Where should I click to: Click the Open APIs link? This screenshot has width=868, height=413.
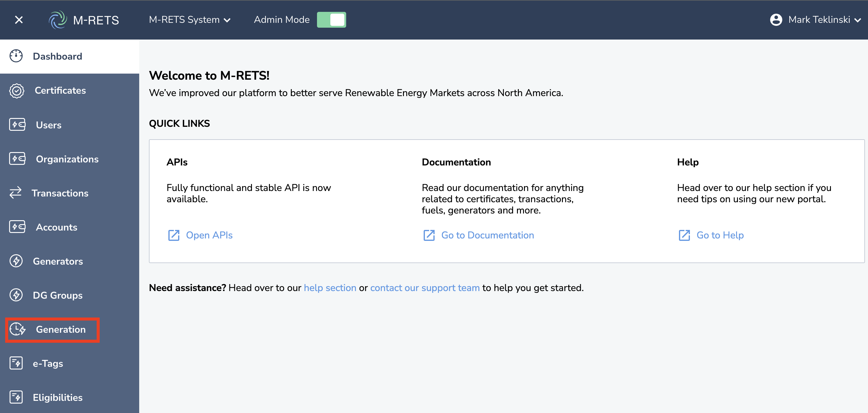[209, 235]
